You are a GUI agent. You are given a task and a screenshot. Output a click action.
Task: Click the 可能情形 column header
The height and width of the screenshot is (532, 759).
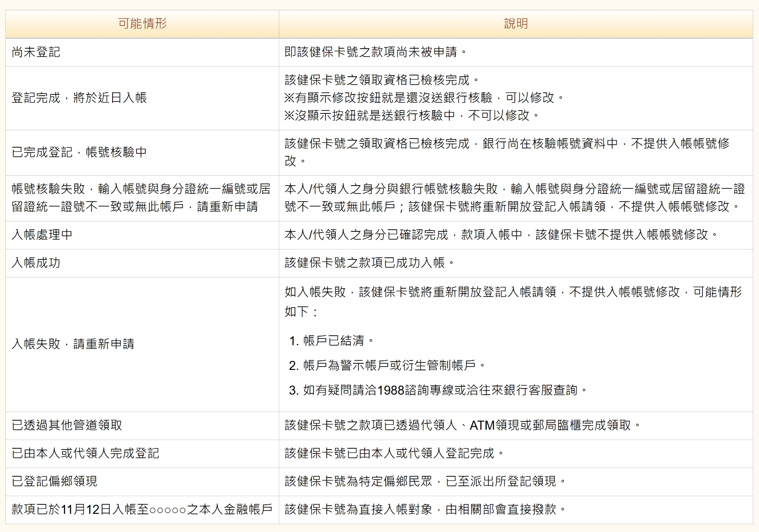point(142,24)
